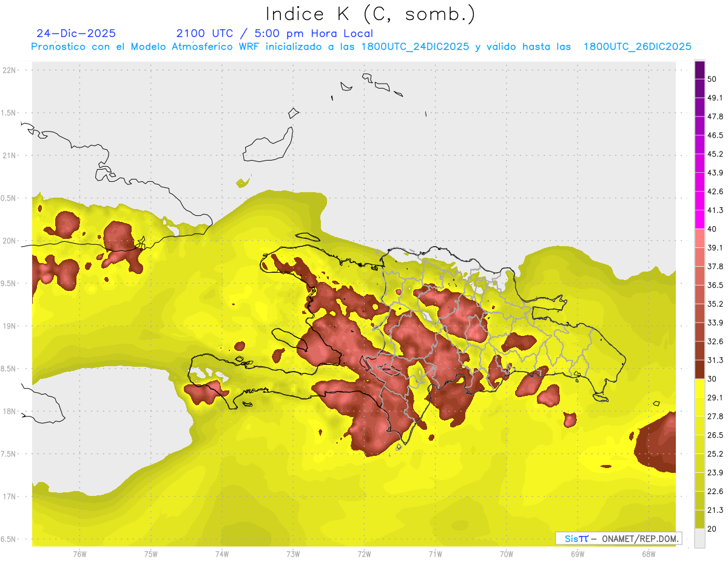
Task: Click legend value 26.5
Action: click(715, 435)
